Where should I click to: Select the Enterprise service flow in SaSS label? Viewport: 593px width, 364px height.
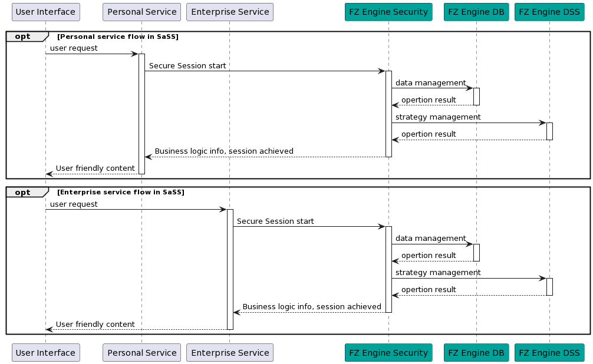(120, 192)
